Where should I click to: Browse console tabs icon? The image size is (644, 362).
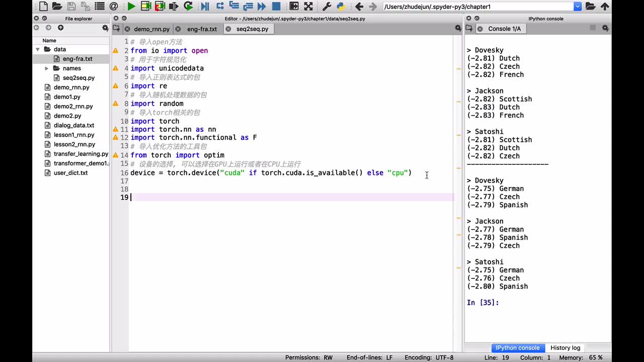pyautogui.click(x=469, y=29)
